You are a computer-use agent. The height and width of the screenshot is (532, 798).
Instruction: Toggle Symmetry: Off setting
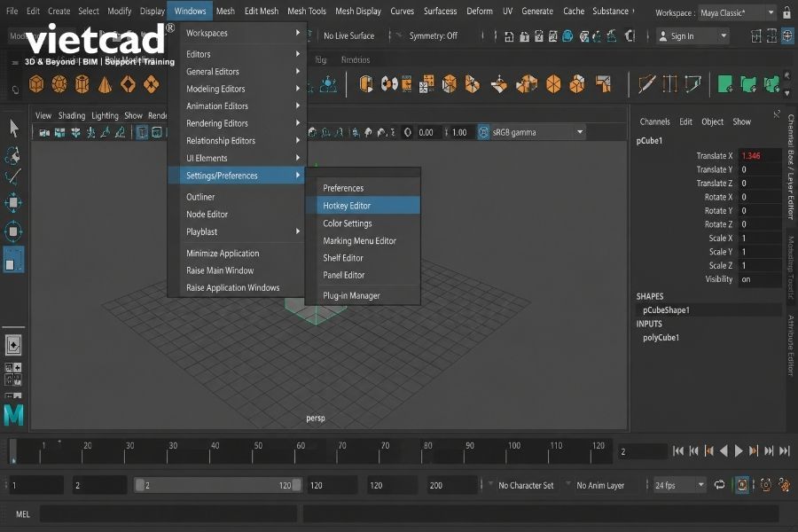(433, 36)
